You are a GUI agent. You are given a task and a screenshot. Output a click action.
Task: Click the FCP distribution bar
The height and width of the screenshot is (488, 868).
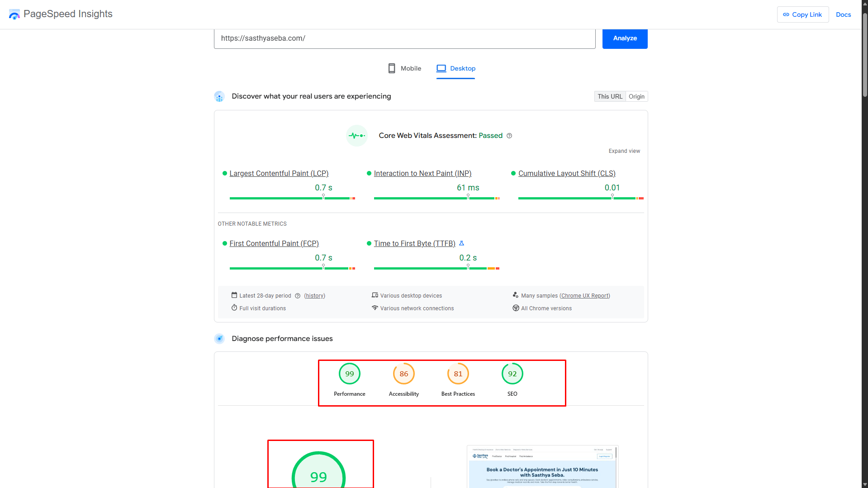click(x=292, y=268)
